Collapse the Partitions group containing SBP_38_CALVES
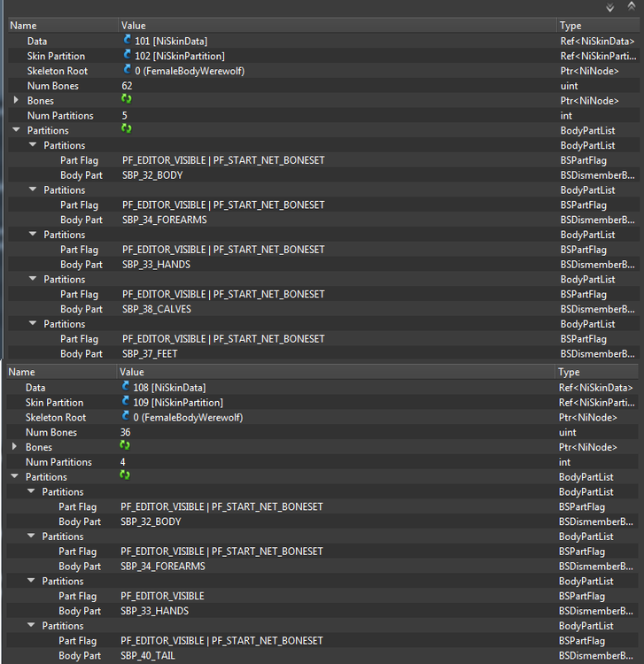This screenshot has height=664, width=644. 33,279
